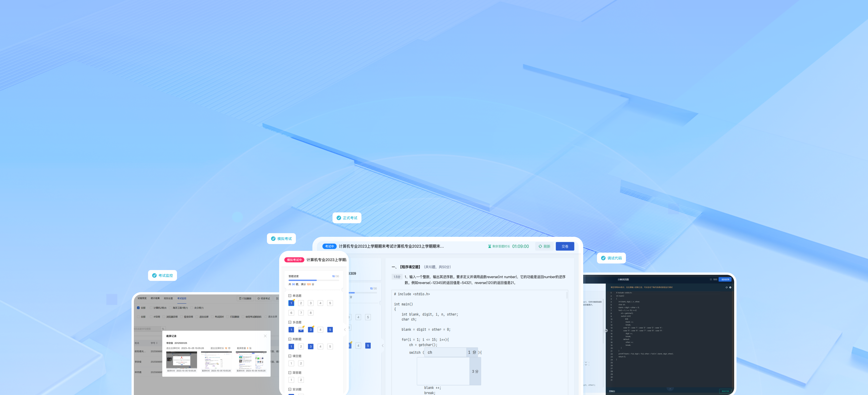Click the 编辑 edit pencil icon in dark header
The height and width of the screenshot is (395, 868).
(x=711, y=279)
